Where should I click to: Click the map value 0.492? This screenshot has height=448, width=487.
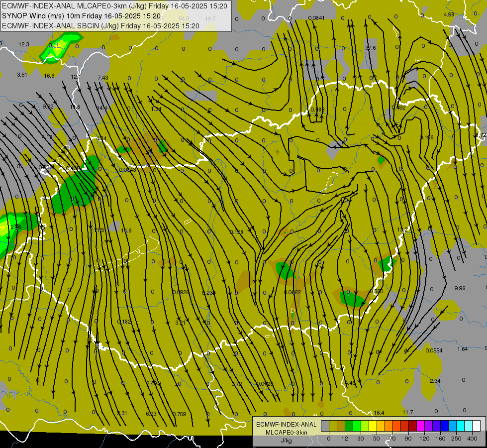(x=399, y=108)
